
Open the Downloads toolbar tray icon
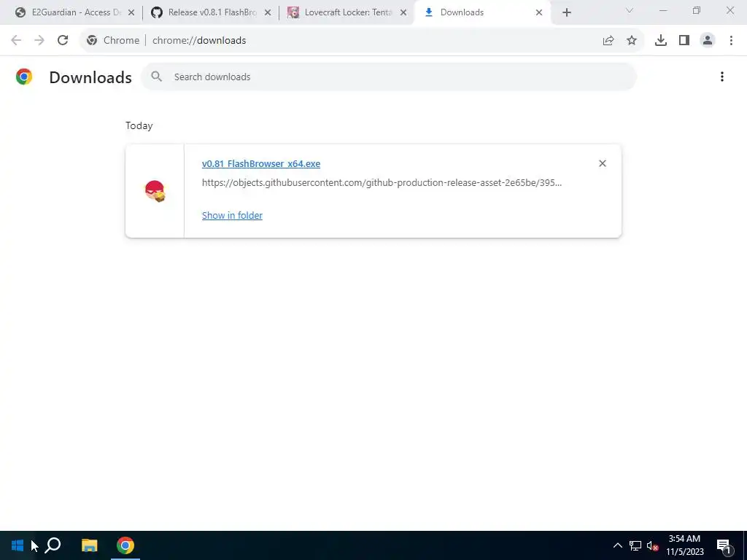pos(661,41)
